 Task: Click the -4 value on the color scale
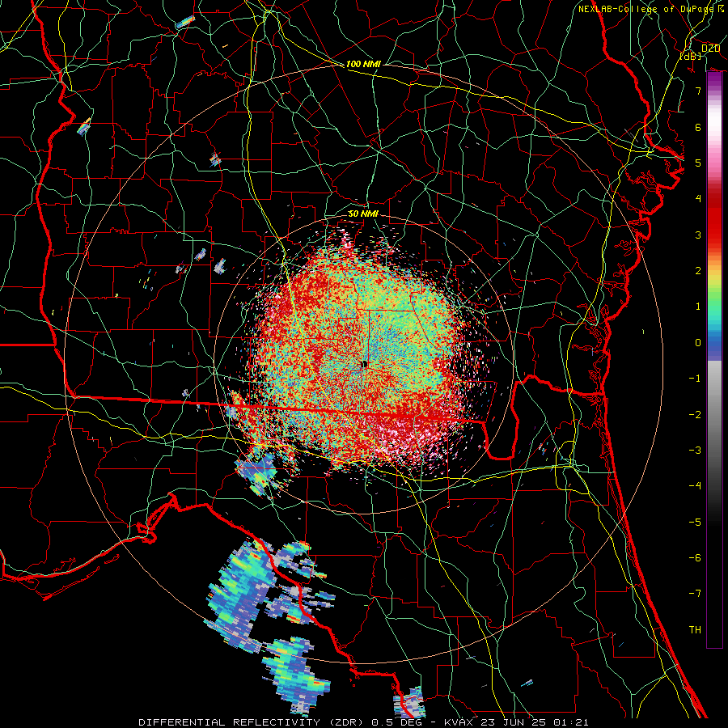(695, 486)
